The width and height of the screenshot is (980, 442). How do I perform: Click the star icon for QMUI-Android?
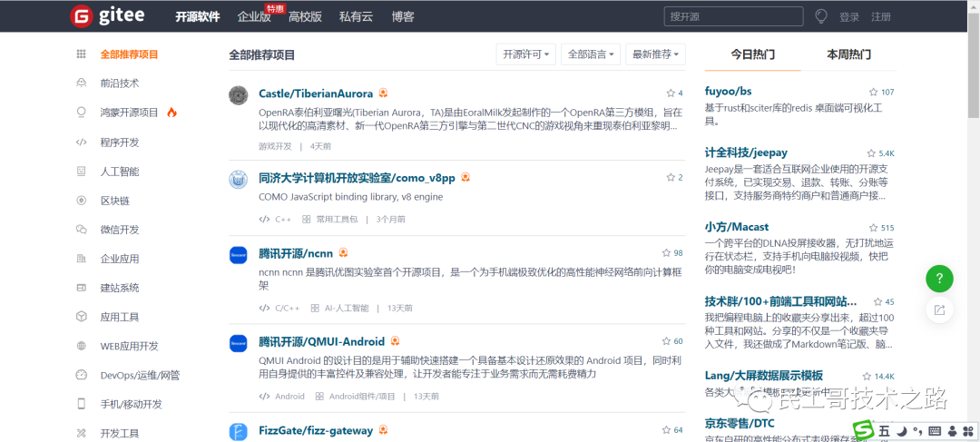pos(666,341)
